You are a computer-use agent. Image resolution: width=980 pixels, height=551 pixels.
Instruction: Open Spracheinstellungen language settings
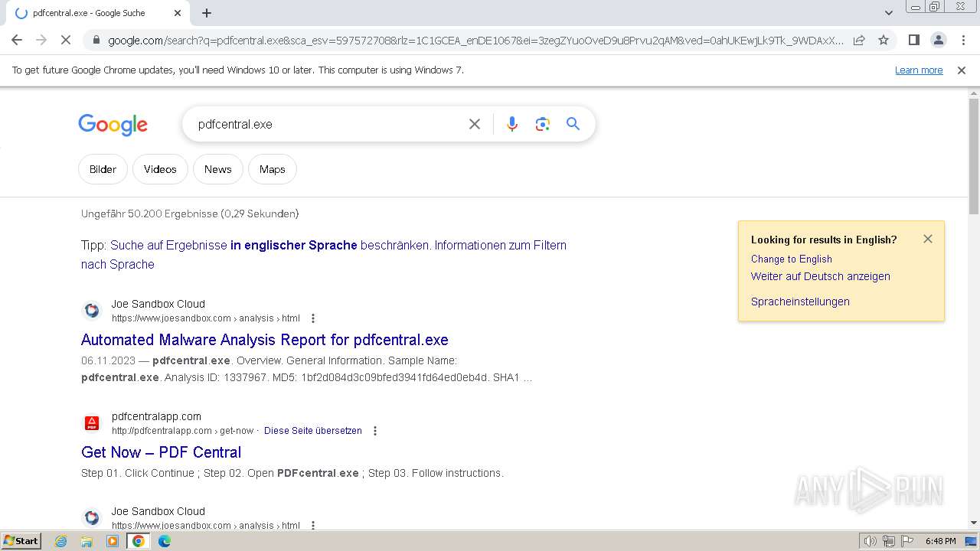(800, 302)
